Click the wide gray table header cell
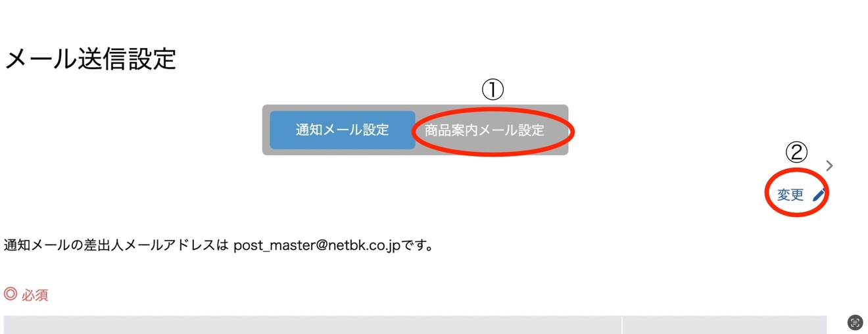 click(312, 325)
